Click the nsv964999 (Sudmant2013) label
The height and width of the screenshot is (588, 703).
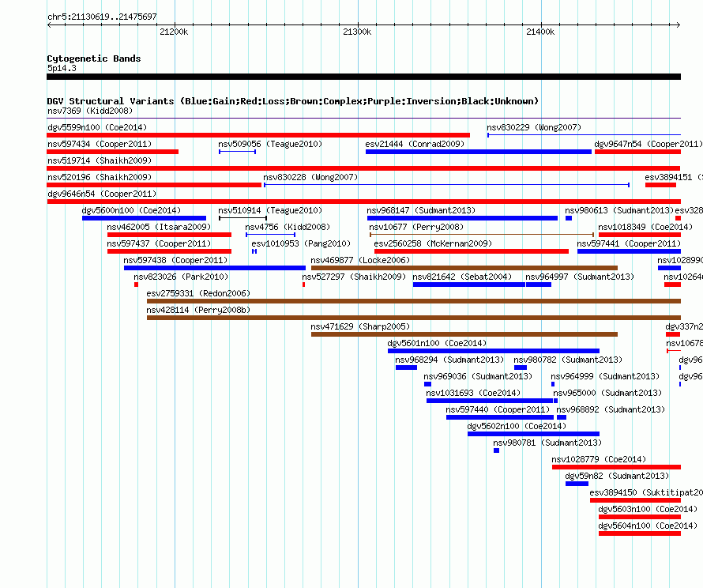point(605,376)
